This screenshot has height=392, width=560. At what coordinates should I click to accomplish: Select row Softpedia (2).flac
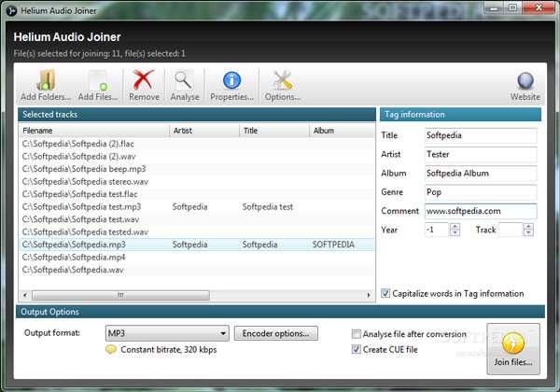point(196,144)
